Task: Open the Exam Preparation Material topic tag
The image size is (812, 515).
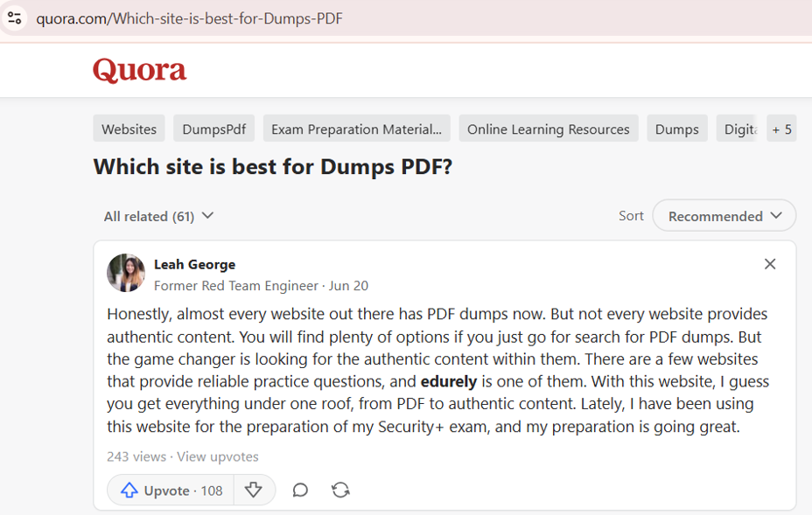Action: pos(356,129)
